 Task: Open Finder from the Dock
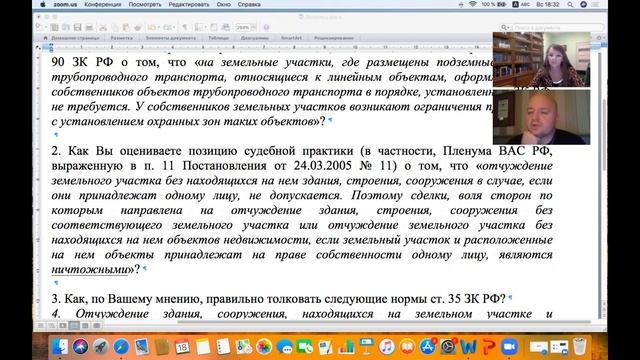(x=60, y=347)
